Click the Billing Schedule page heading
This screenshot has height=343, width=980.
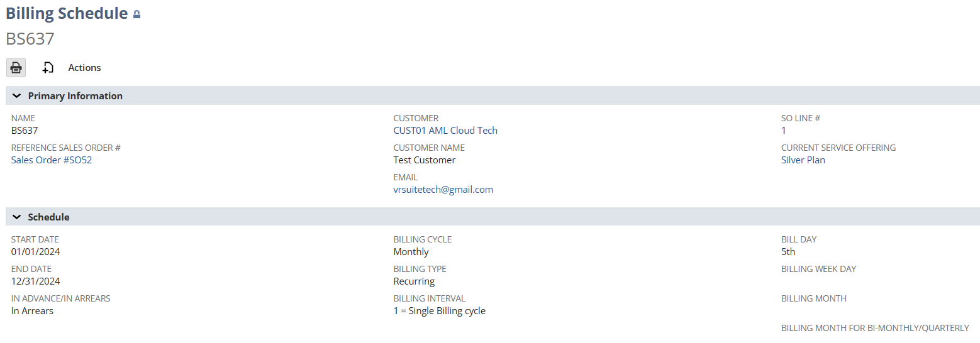(x=67, y=13)
